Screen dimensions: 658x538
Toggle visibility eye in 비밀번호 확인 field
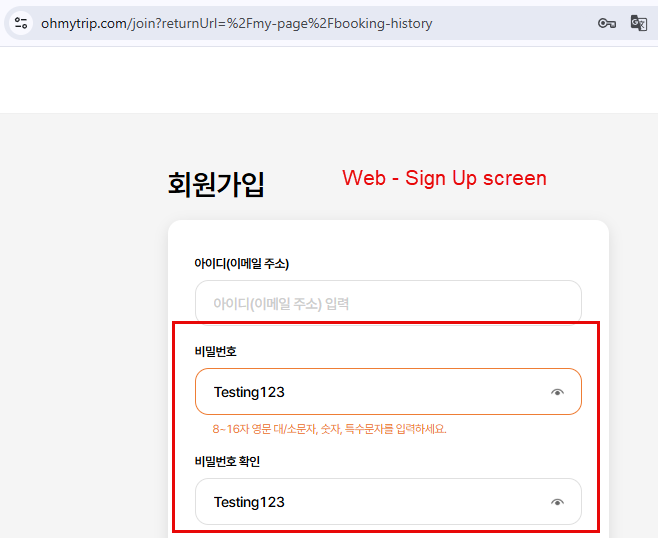point(557,502)
